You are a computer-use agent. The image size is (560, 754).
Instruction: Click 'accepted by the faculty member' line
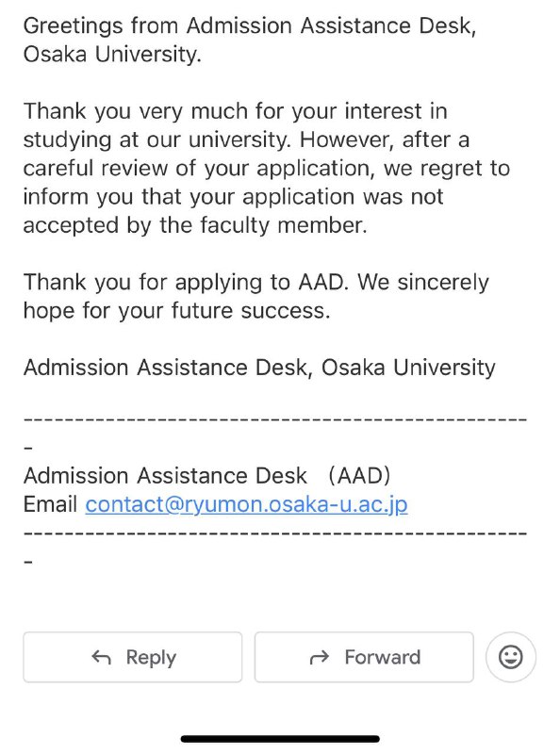[195, 225]
